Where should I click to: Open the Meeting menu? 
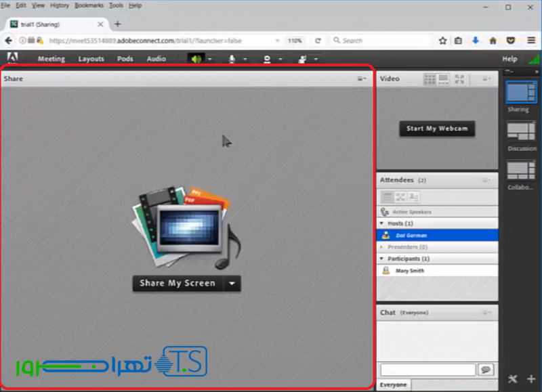tap(51, 59)
